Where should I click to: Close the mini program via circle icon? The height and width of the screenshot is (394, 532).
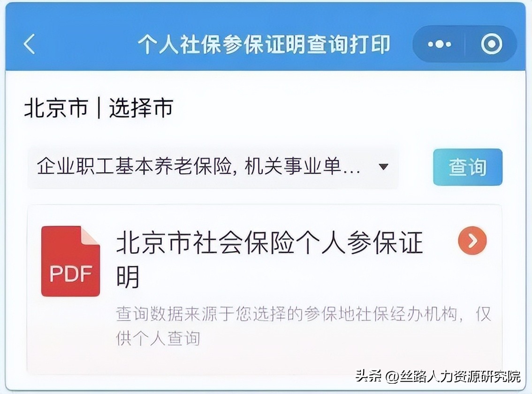[492, 44]
